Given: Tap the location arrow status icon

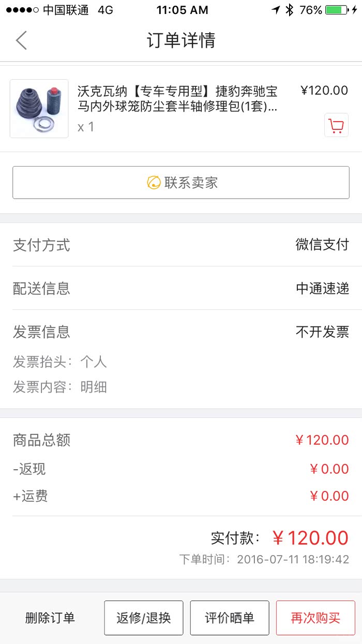Looking at the screenshot, I should [276, 10].
